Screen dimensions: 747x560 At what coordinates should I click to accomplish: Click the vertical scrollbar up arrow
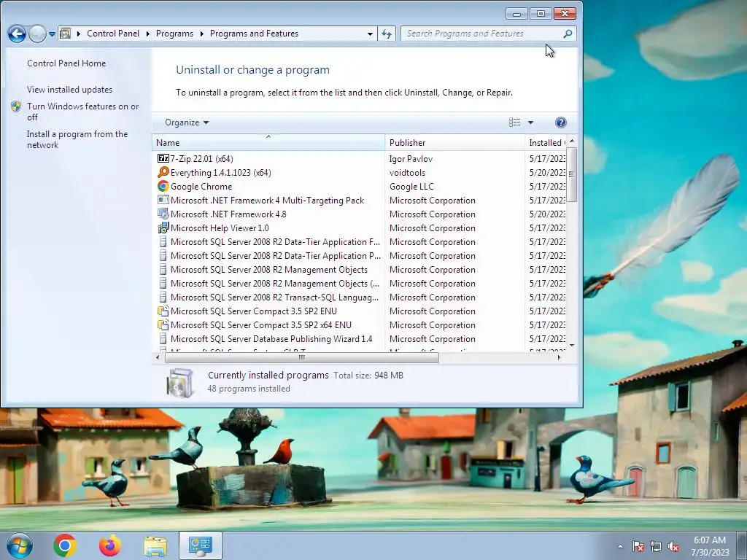[572, 141]
